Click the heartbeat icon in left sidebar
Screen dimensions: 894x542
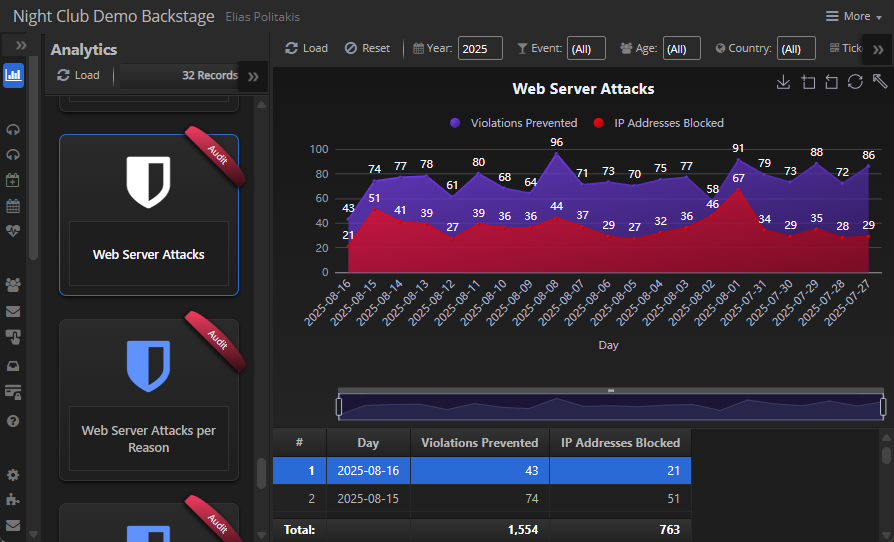pos(13,231)
